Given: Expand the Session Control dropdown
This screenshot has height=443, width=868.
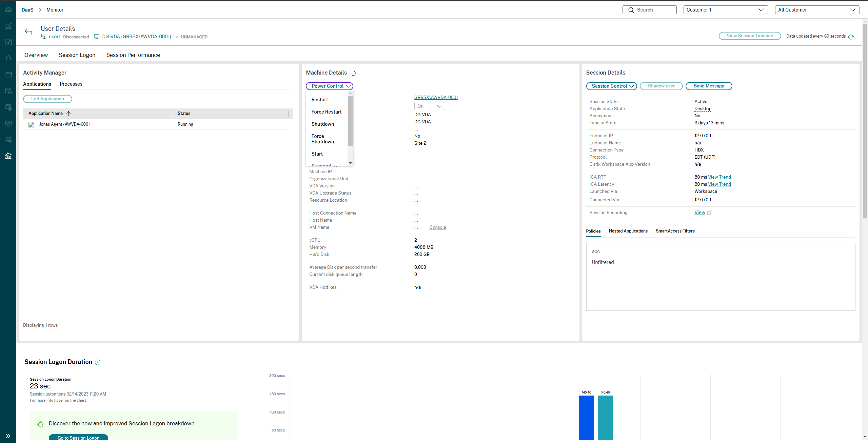Looking at the screenshot, I should point(611,86).
